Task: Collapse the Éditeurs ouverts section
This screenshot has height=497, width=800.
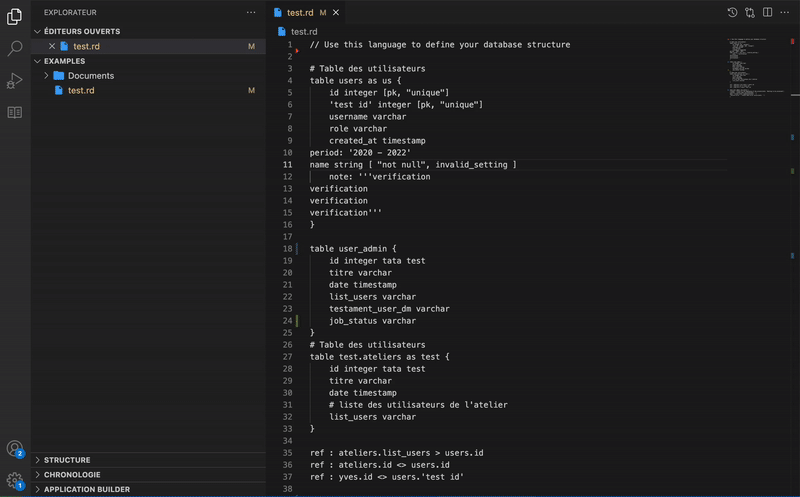Action: pos(37,31)
